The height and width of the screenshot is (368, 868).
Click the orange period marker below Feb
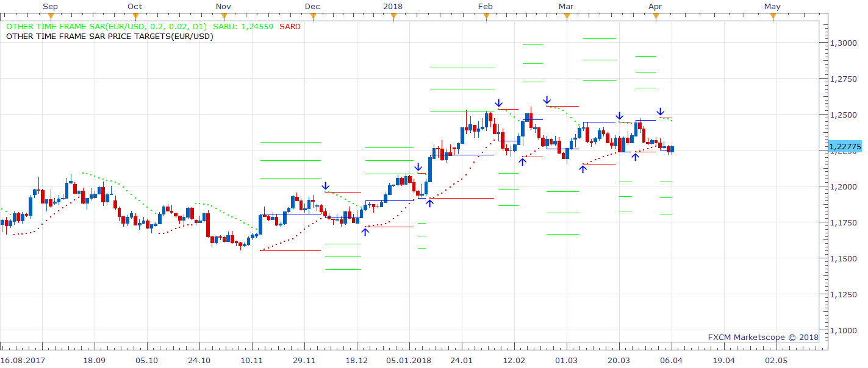pyautogui.click(x=486, y=17)
